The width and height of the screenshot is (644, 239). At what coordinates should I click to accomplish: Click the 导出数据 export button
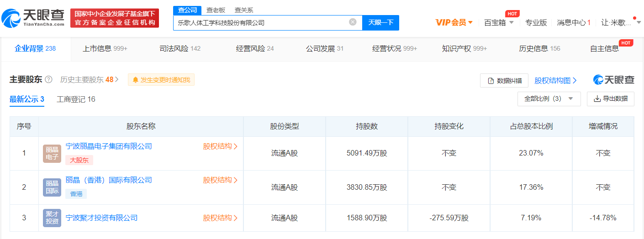click(x=611, y=99)
